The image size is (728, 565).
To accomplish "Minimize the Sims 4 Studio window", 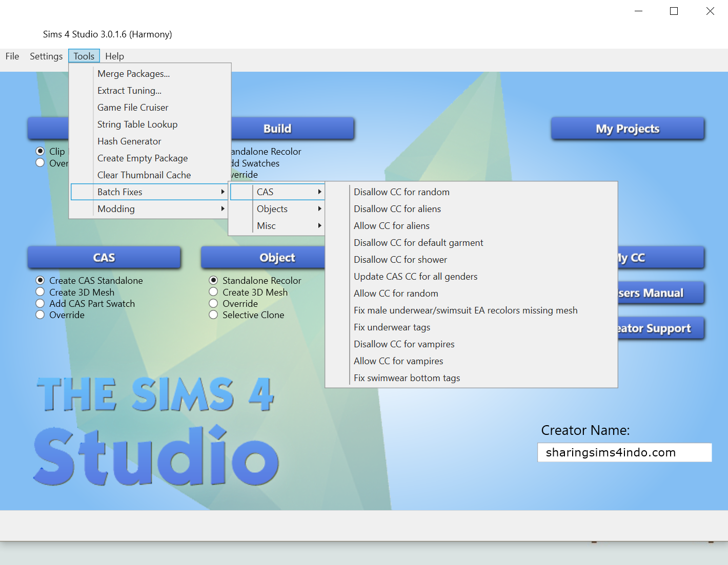I will (638, 11).
